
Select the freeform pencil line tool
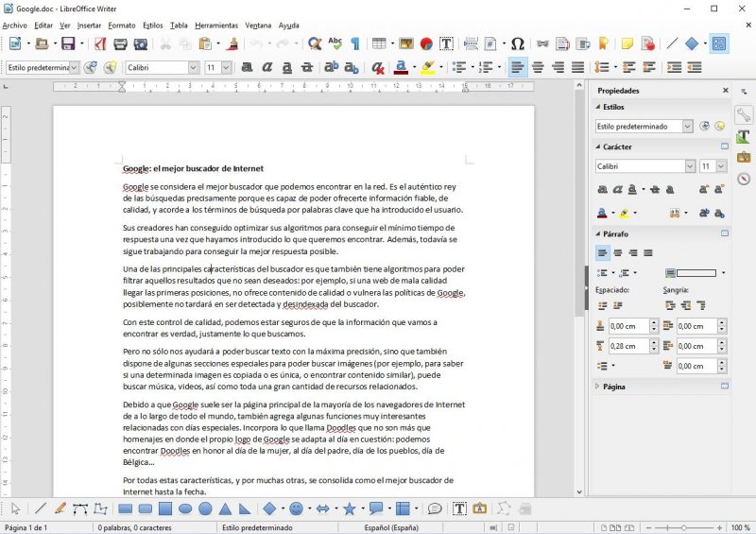pyautogui.click(x=60, y=508)
